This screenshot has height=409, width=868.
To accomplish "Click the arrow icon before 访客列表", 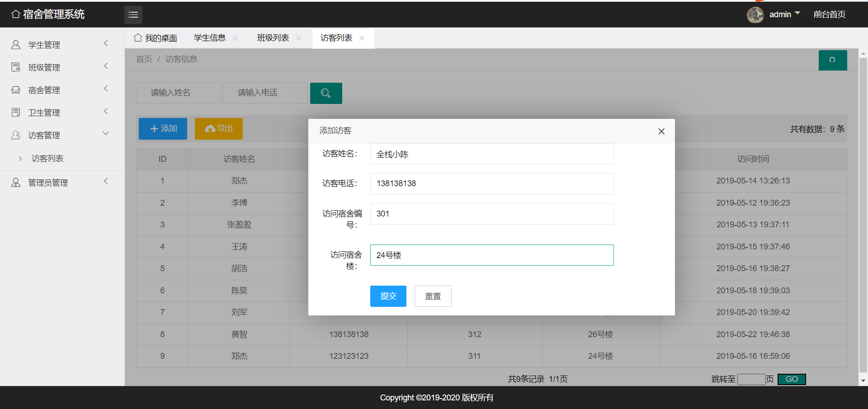I will [x=20, y=159].
